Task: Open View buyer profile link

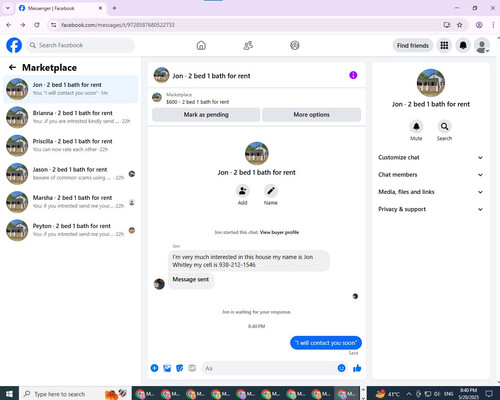Action: point(279,232)
